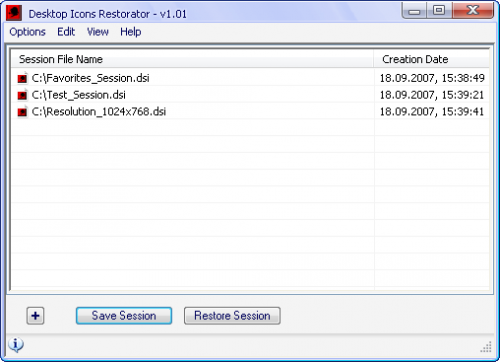
Task: Click the Resolution_1024x768.dsi file icon
Action: click(22, 112)
